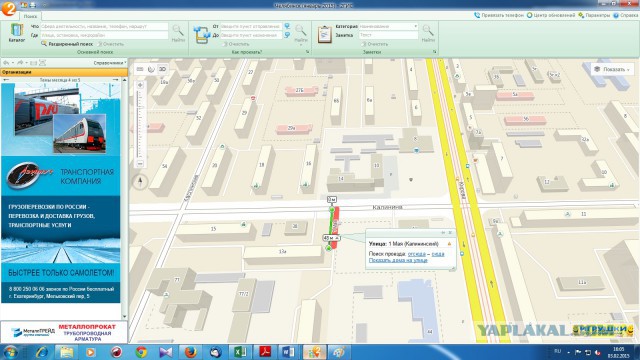Viewport: 640px width, 360px height.
Task: Close the street info popup
Action: coord(450,233)
